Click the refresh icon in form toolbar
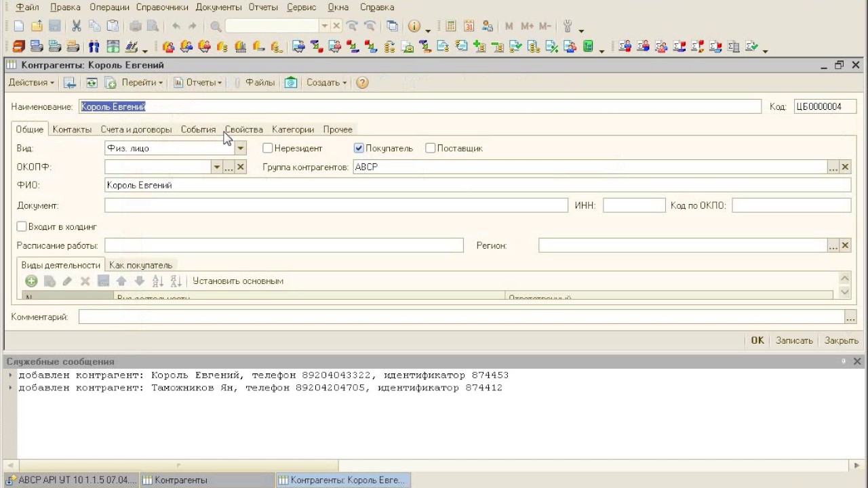This screenshot has height=488, width=868. [92, 83]
